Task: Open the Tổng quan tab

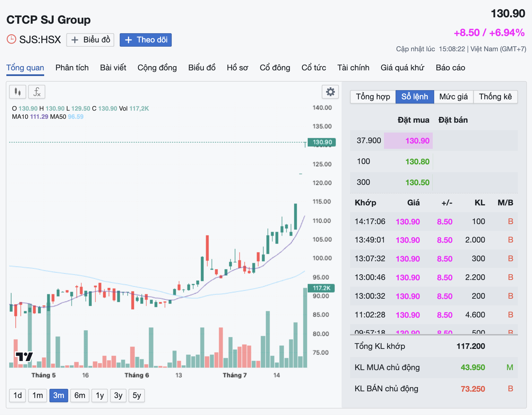Action: 25,68
